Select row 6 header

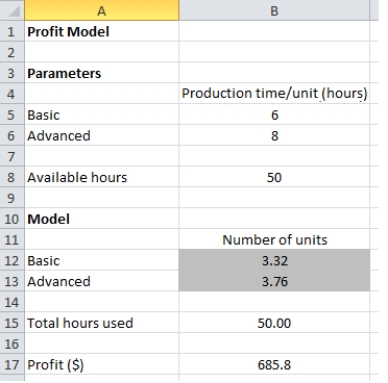click(12, 135)
